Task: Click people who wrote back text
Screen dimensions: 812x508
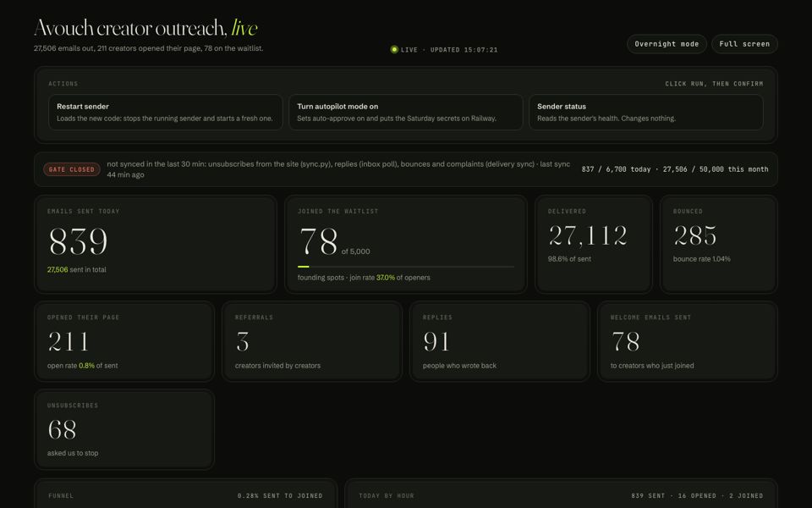Action: (x=459, y=366)
